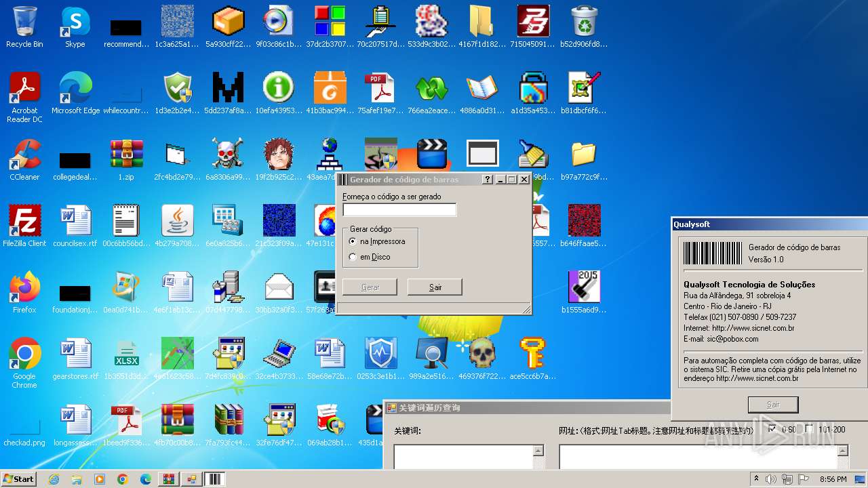
Task: Click the help question mark in Gerador title bar
Action: (487, 180)
